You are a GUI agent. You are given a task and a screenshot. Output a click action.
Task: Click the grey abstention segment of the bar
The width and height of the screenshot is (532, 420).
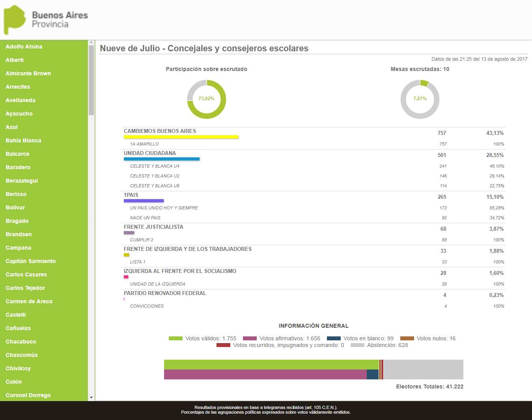click(423, 370)
